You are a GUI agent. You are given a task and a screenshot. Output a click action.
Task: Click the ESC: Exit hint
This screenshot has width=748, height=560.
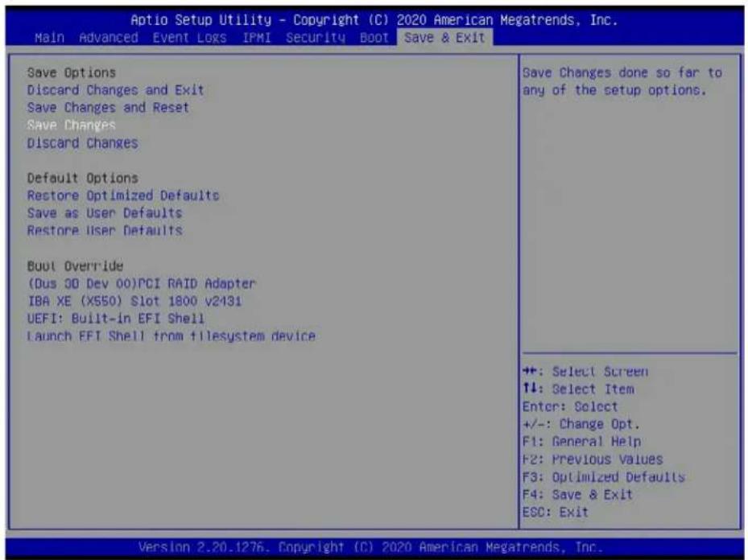pos(556,513)
